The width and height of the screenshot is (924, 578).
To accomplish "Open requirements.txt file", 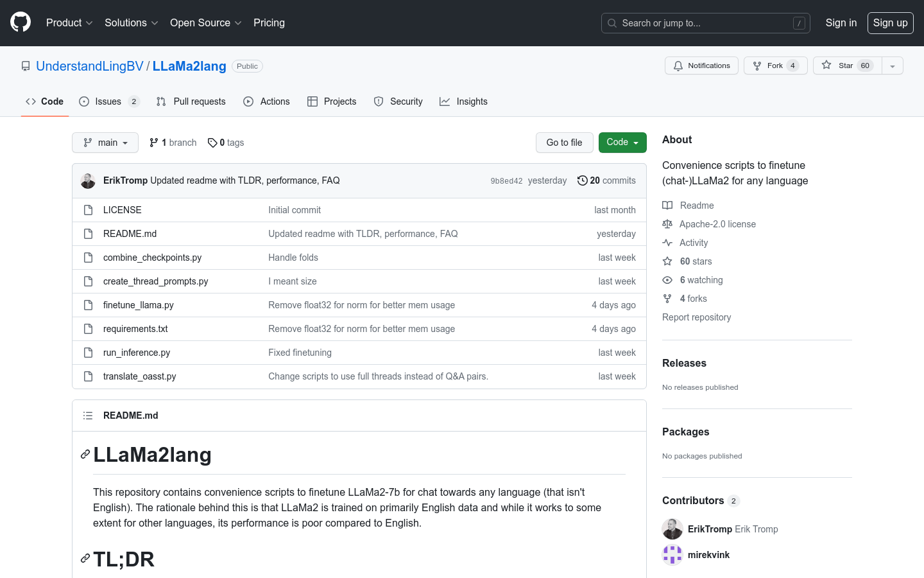I will coord(135,329).
